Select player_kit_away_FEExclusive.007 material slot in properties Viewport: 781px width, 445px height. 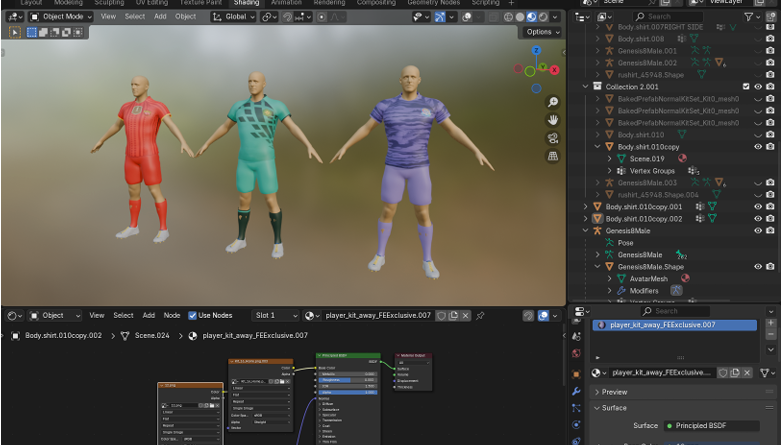tap(674, 325)
